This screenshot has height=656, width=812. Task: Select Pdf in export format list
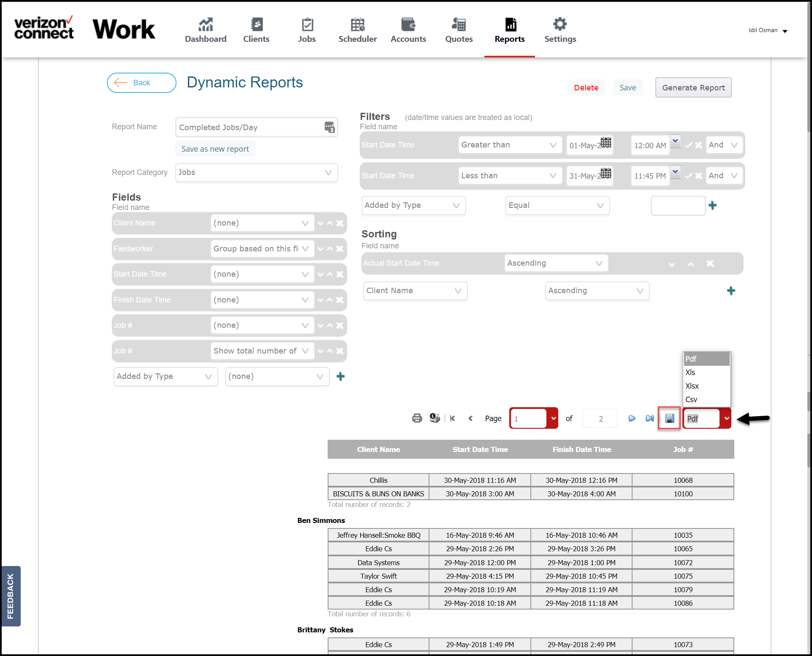[706, 359]
